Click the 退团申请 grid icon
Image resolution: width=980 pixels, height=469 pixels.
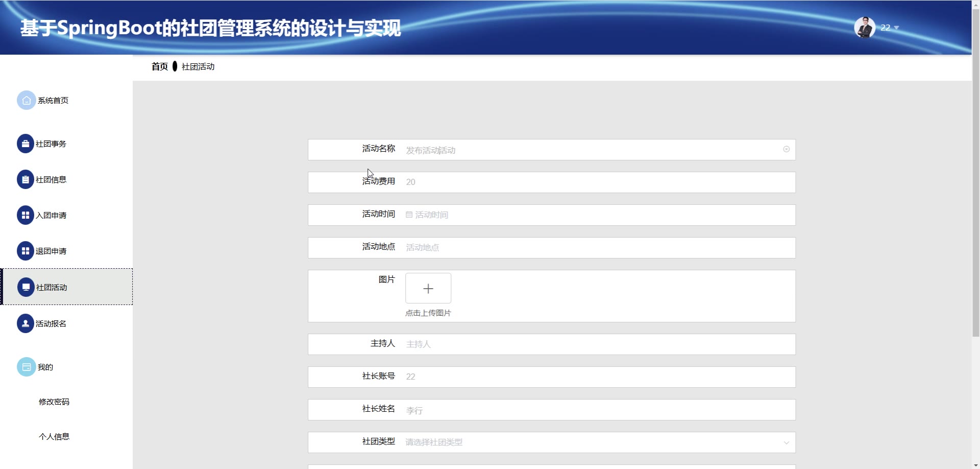pos(26,251)
